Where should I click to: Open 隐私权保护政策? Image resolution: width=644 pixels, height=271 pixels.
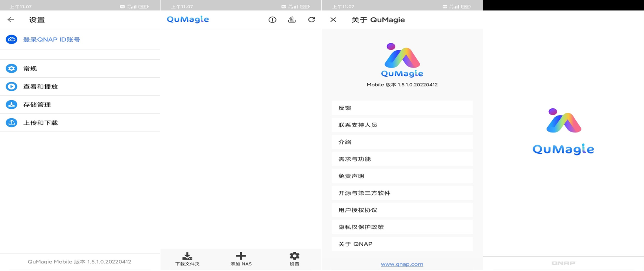click(402, 227)
